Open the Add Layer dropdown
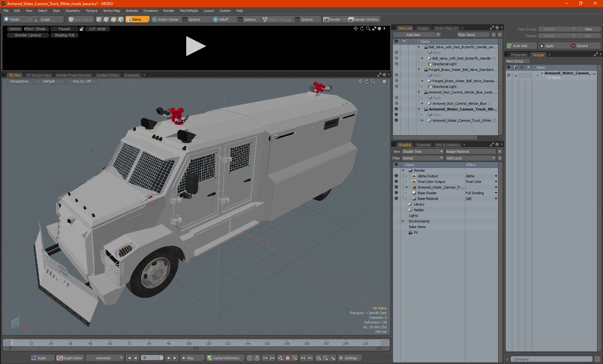This screenshot has width=603, height=364. click(x=470, y=158)
